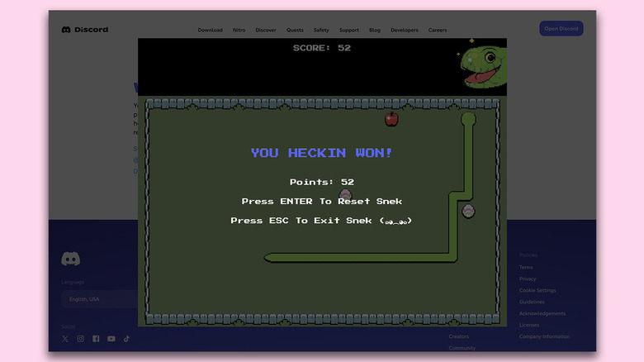Open the Safety navigation item
644x362 pixels.
pos(320,30)
